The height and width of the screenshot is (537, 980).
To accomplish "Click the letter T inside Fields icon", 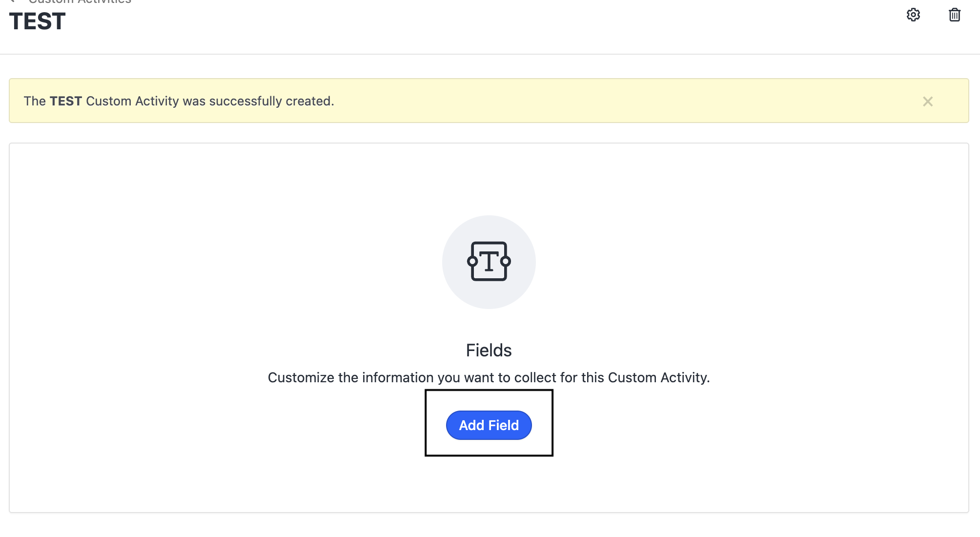I will (x=489, y=261).
